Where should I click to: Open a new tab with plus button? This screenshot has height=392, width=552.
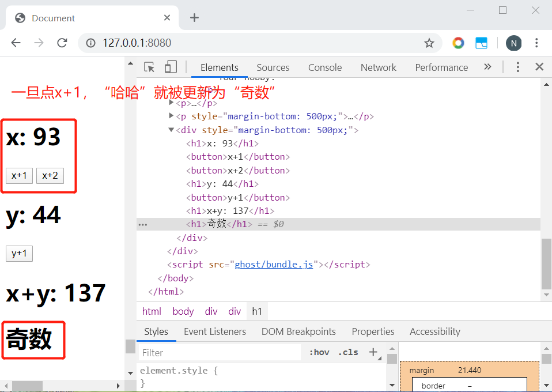pyautogui.click(x=194, y=18)
